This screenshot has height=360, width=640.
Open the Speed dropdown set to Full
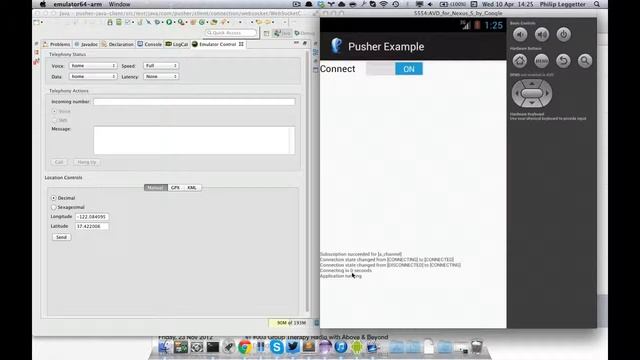(161, 66)
